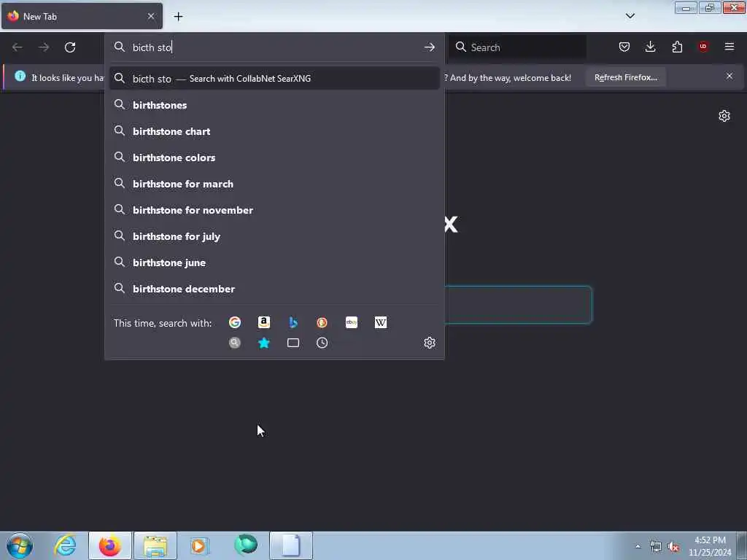
Task: Search this time with eBay
Action: (x=352, y=322)
